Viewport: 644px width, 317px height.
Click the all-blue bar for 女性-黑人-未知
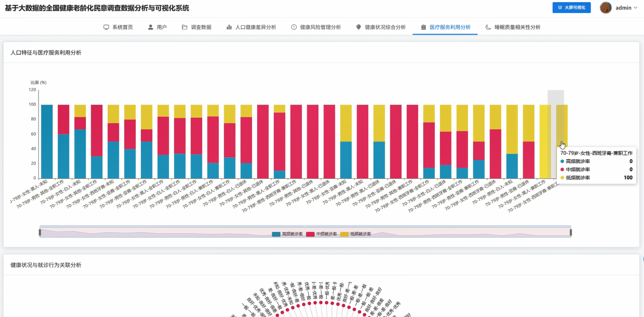point(47,141)
